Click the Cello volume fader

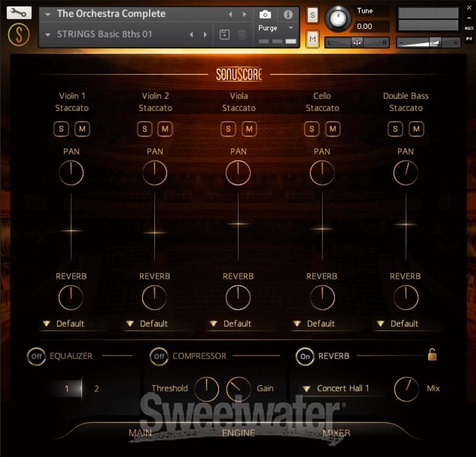pos(322,228)
